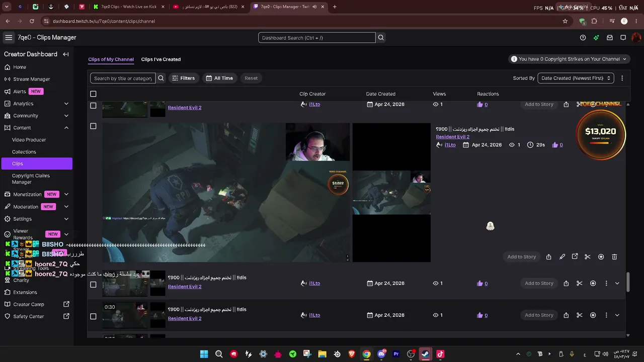
Task: Expand the Copyright Strikes notice
Action: 569,59
